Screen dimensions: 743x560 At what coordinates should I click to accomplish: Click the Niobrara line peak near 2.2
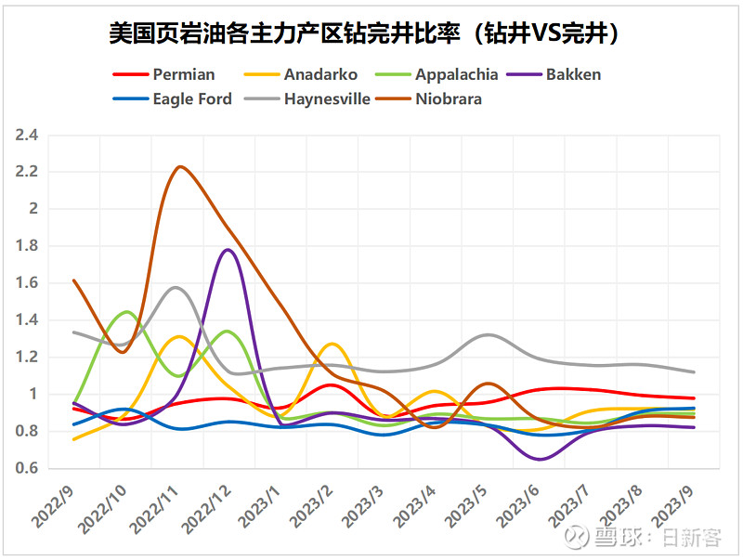coord(179,167)
